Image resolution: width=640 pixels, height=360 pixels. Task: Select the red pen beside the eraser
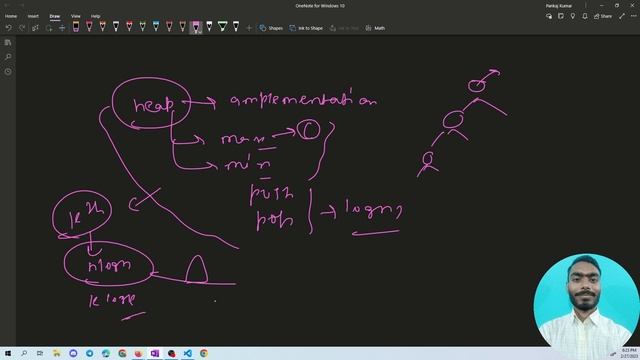point(89,27)
